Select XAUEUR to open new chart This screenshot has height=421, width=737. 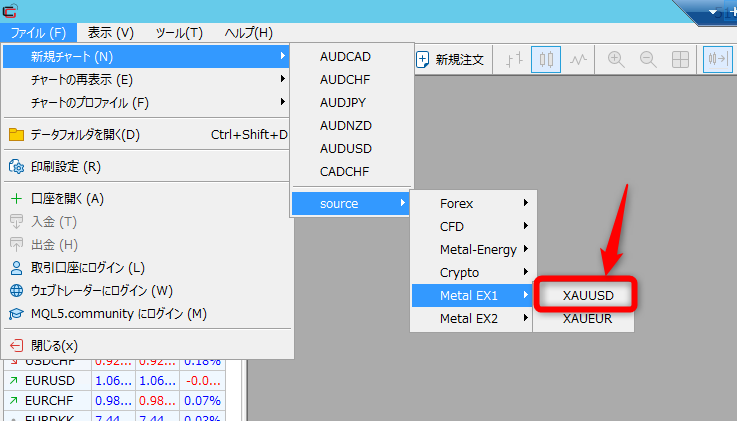point(588,319)
